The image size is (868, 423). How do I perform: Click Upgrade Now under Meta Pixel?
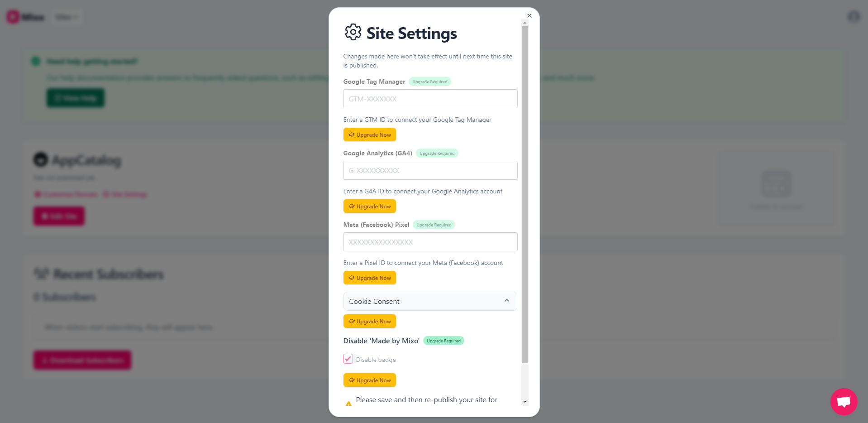point(369,278)
